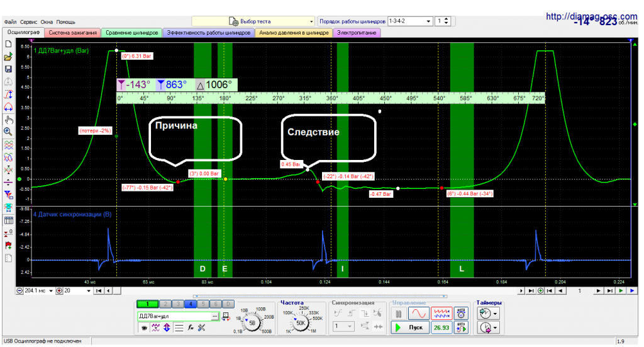Toggle channel 4 blue button
644x347 pixels.
pos(190,304)
